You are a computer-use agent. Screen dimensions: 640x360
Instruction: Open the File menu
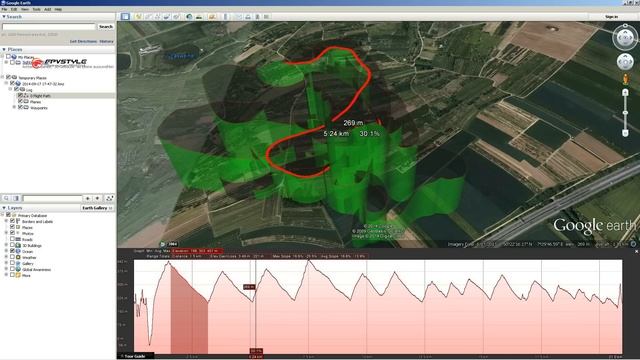4,9
